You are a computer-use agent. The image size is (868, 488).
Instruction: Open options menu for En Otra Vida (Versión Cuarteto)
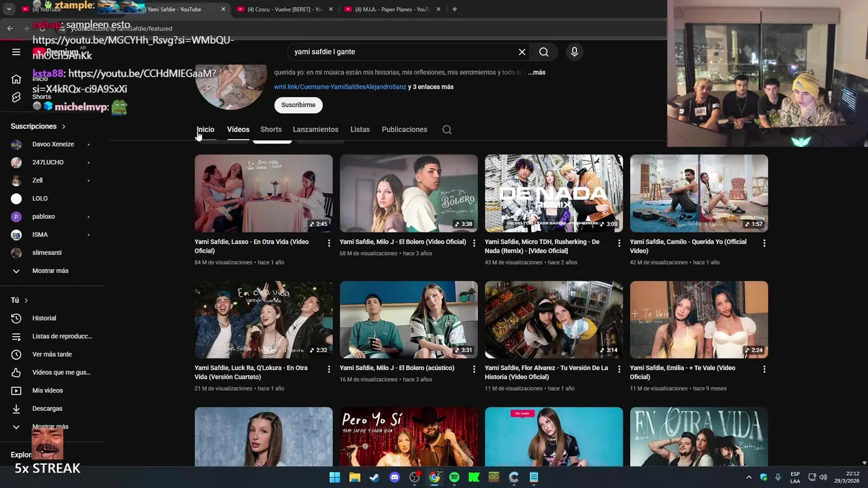(x=329, y=369)
